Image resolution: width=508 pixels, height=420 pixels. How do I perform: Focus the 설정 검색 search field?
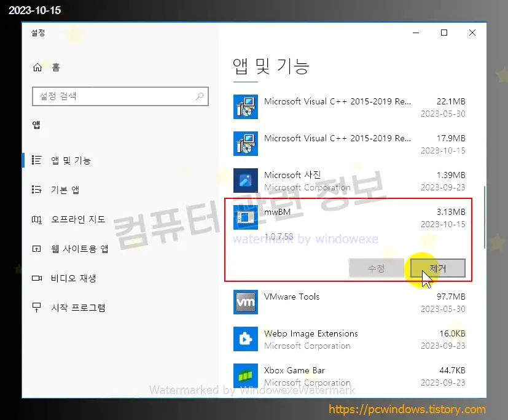click(x=120, y=96)
